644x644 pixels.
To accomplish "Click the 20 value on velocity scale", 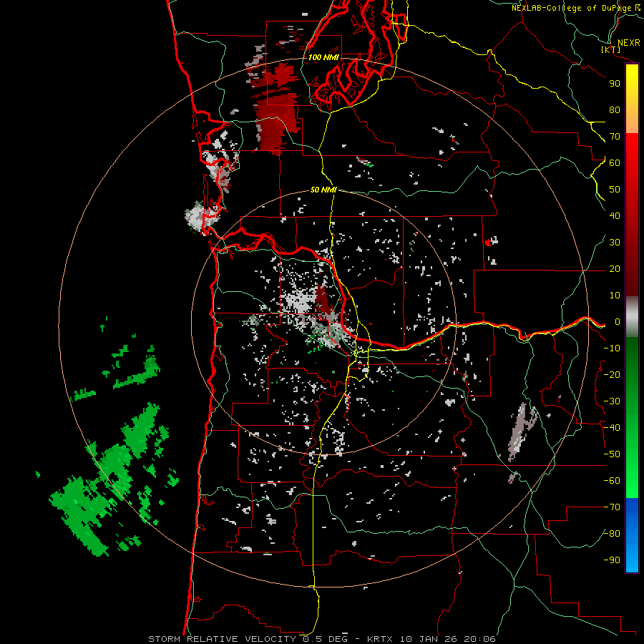I will tap(615, 269).
